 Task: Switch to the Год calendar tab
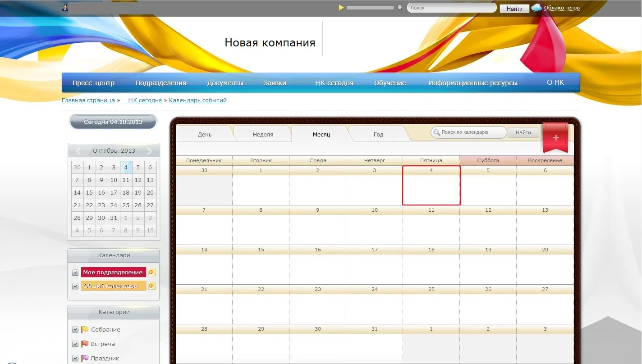[x=378, y=134]
